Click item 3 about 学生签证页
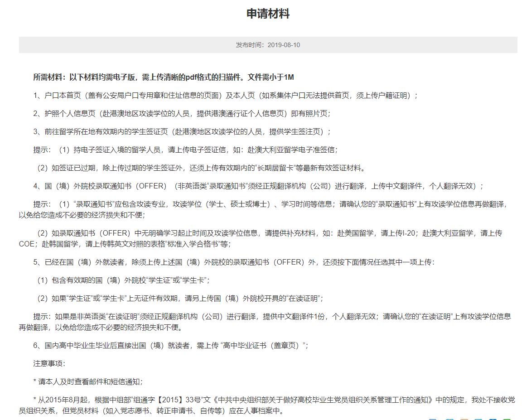The width and height of the screenshot is (526, 420). 182,132
